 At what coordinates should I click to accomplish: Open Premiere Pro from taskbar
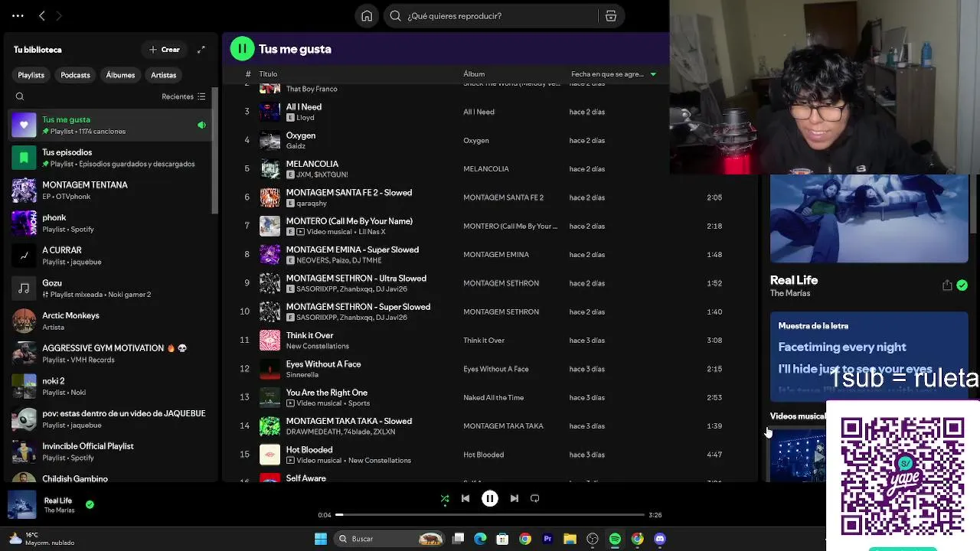[x=547, y=539]
